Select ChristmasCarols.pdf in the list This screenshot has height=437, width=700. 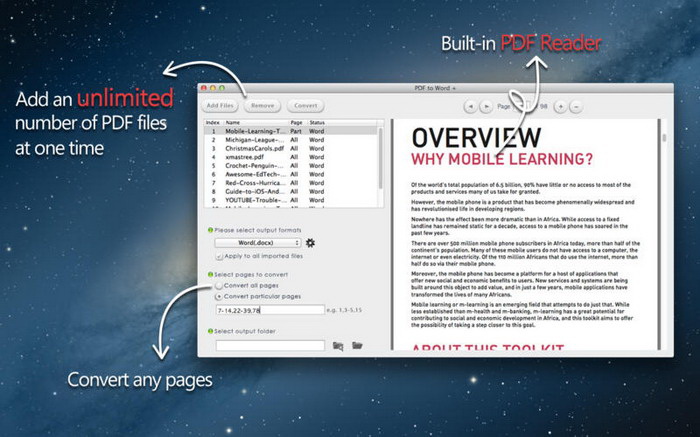pos(291,148)
